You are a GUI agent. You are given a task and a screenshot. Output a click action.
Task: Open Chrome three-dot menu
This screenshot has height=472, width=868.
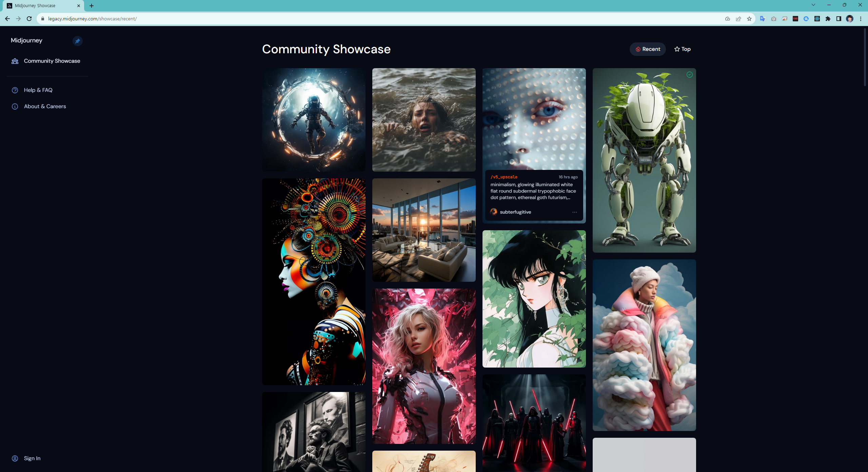point(861,19)
